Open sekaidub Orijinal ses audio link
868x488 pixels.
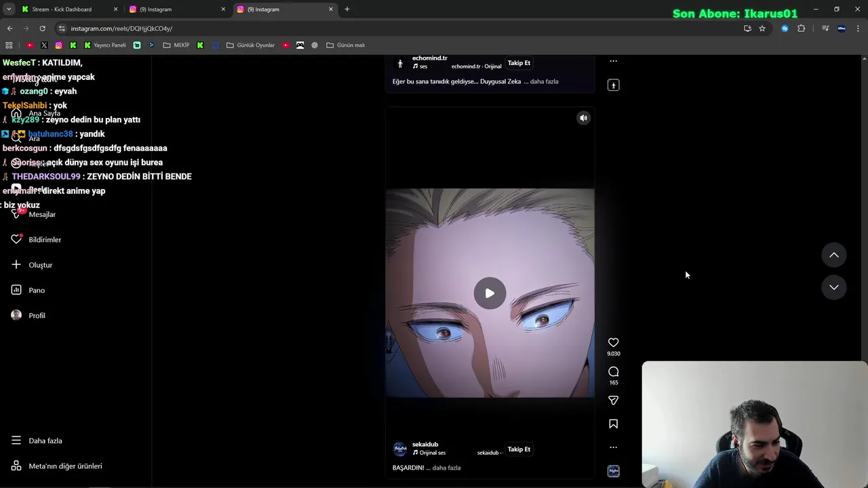pyautogui.click(x=429, y=453)
